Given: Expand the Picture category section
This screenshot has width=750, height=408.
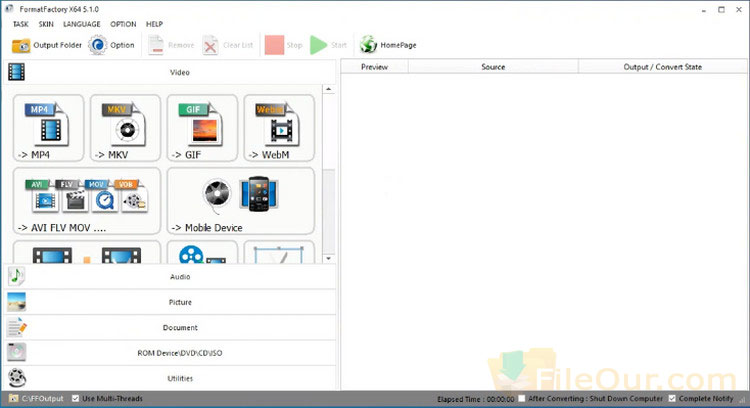Looking at the screenshot, I should 170,302.
